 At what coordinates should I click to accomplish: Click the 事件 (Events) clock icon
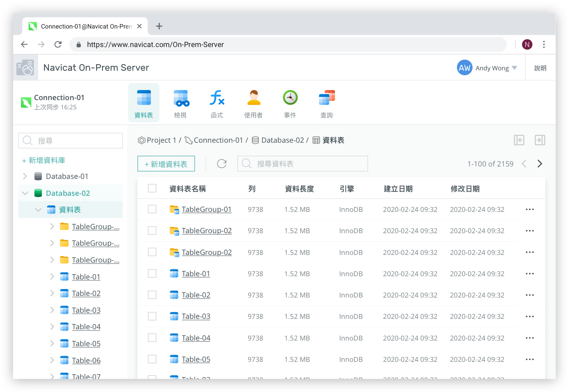pyautogui.click(x=290, y=98)
